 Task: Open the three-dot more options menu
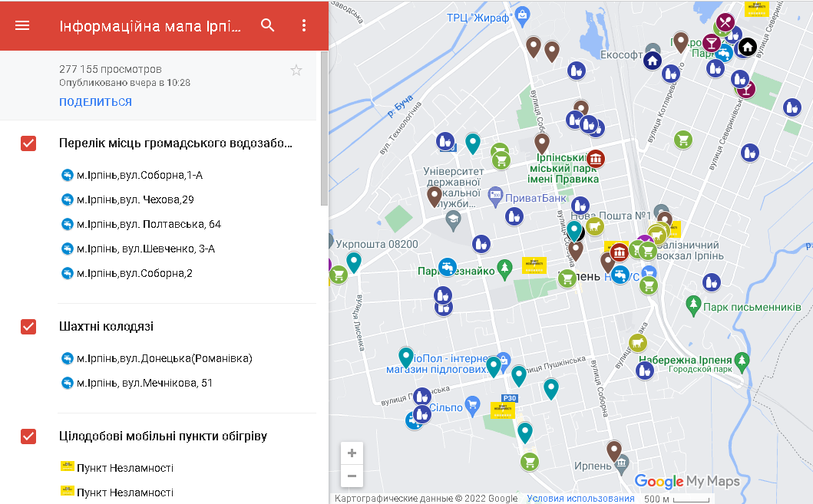point(304,25)
